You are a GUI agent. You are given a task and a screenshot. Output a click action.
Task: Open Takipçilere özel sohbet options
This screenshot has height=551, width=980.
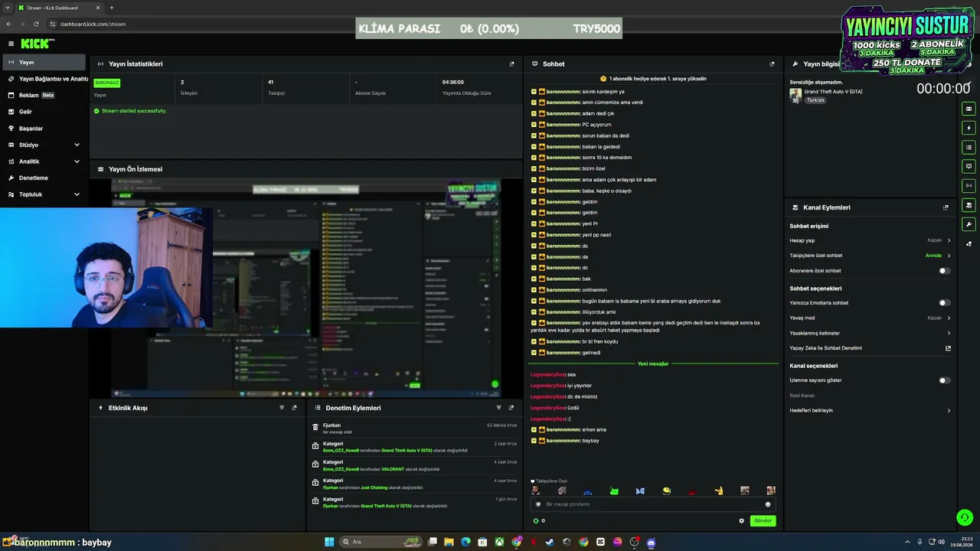(870, 256)
